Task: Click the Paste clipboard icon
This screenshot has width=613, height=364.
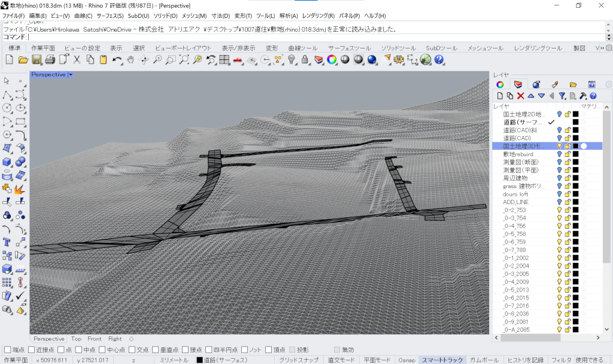Action: (x=103, y=60)
